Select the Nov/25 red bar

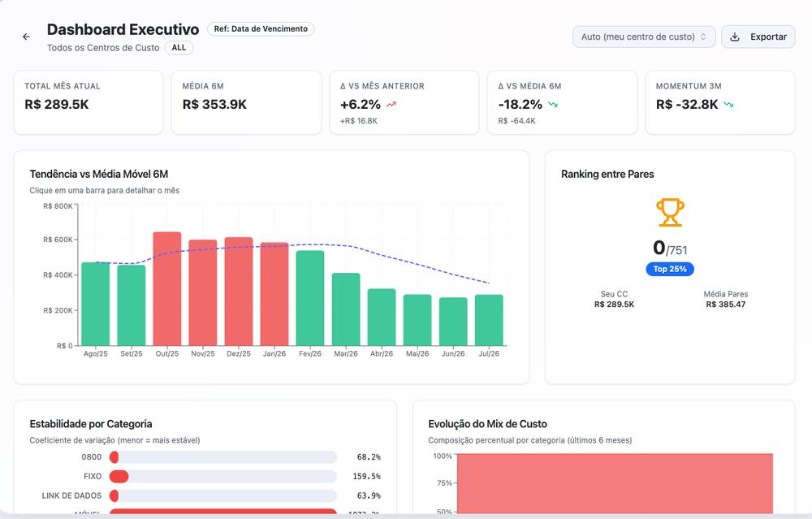tap(202, 292)
